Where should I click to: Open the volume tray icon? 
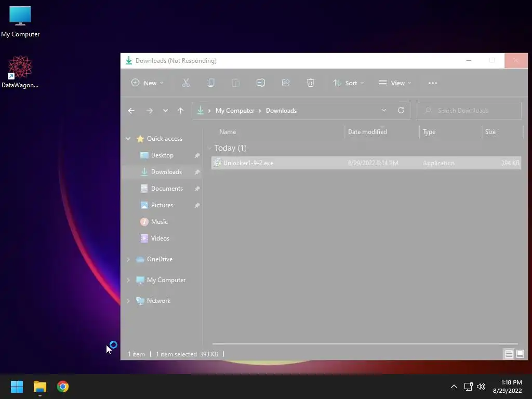pos(481,387)
